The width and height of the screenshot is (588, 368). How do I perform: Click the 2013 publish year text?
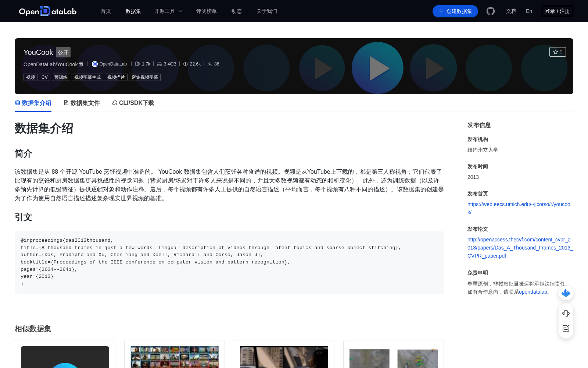point(473,177)
